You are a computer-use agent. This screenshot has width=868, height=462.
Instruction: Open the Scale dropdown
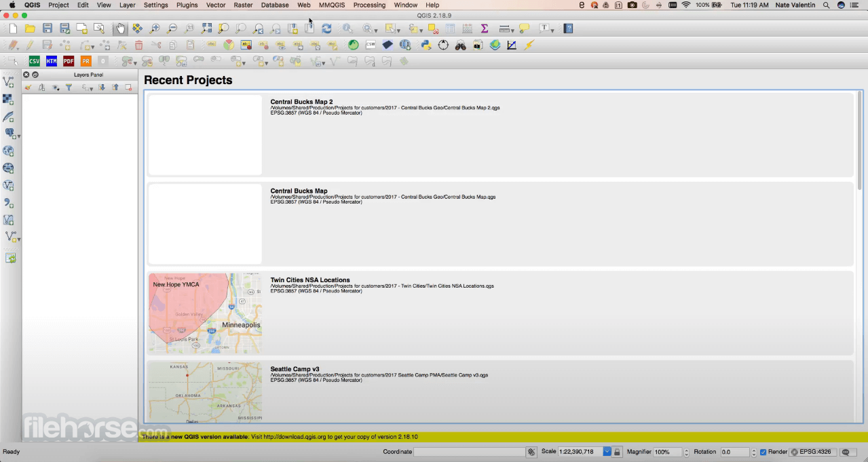pyautogui.click(x=607, y=452)
